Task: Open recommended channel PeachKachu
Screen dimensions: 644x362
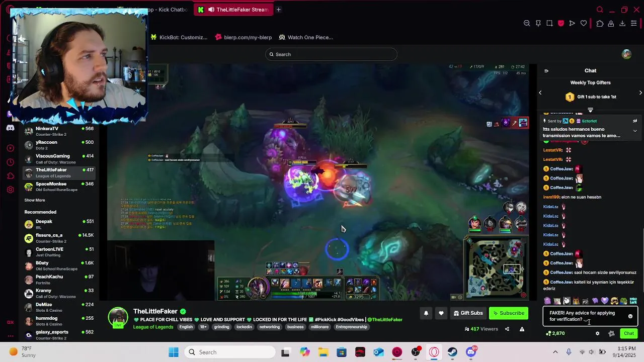Action: click(x=59, y=280)
